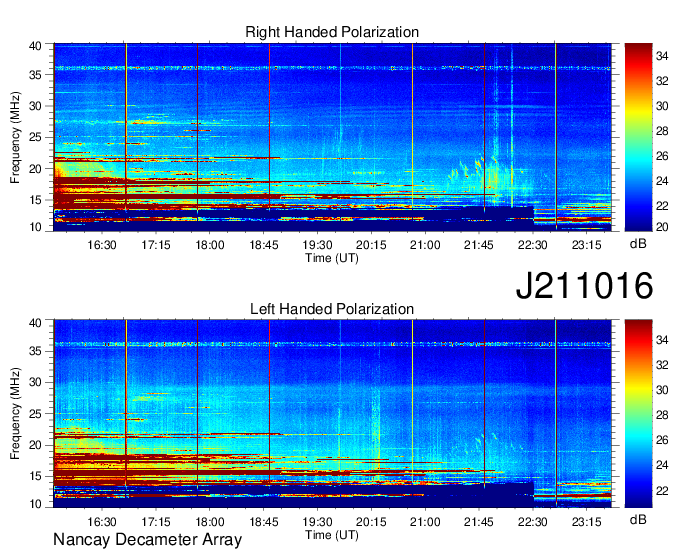Click "Time (UT)" label under Right Handed plot
Viewport: 680px width, 552px height.
[332, 258]
